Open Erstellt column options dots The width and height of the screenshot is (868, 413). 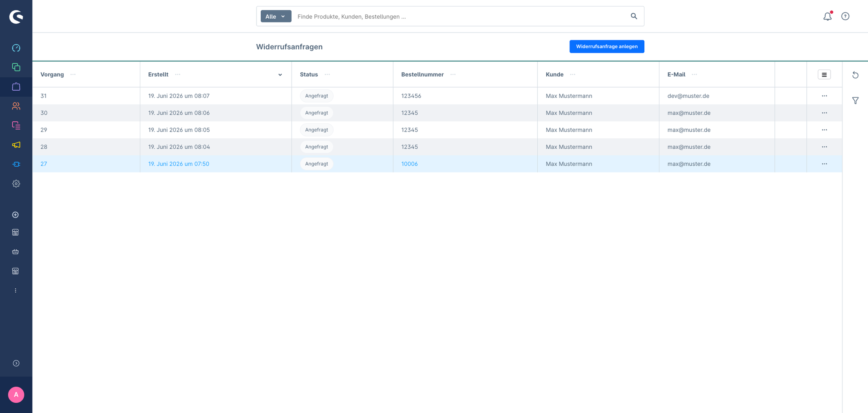[x=178, y=75]
